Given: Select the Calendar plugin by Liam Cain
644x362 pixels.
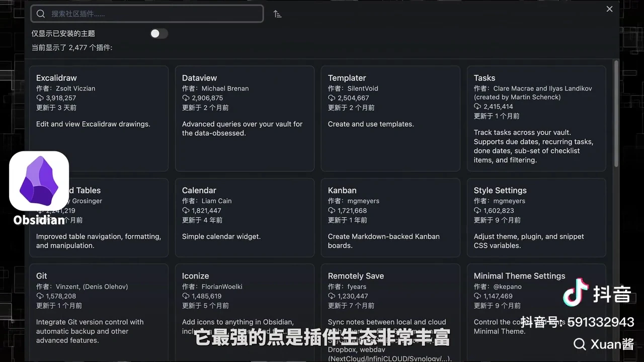Looking at the screenshot, I should pyautogui.click(x=245, y=218).
